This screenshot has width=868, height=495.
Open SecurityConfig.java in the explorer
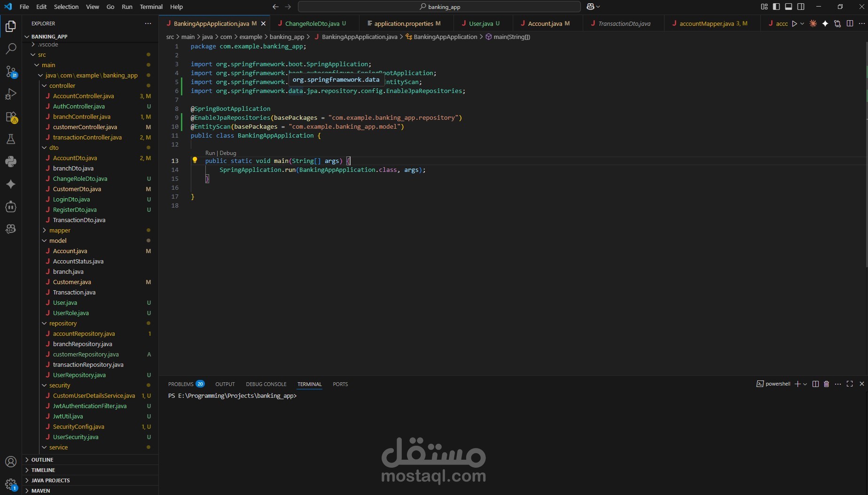point(78,426)
